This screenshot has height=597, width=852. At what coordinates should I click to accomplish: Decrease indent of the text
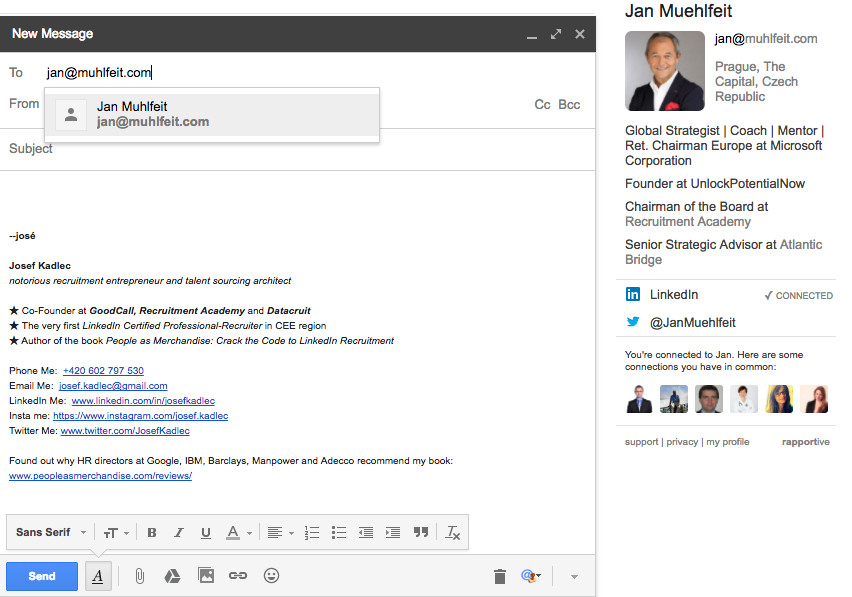point(366,532)
